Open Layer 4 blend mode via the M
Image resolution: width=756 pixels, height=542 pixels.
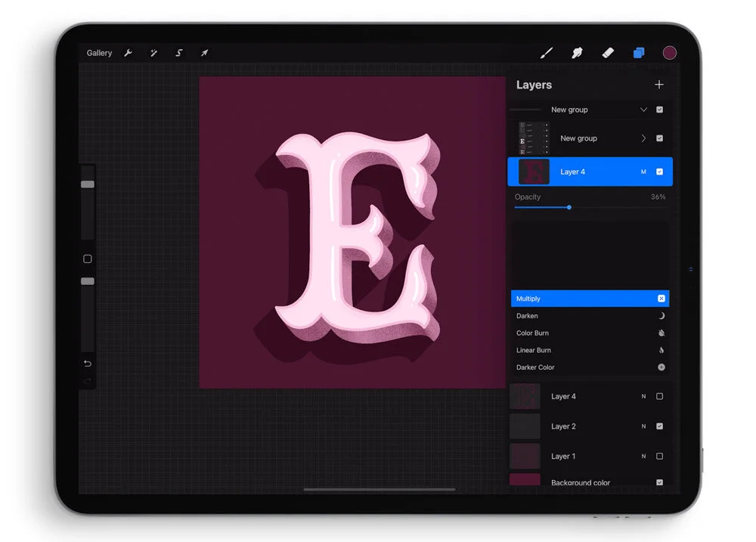(x=643, y=172)
